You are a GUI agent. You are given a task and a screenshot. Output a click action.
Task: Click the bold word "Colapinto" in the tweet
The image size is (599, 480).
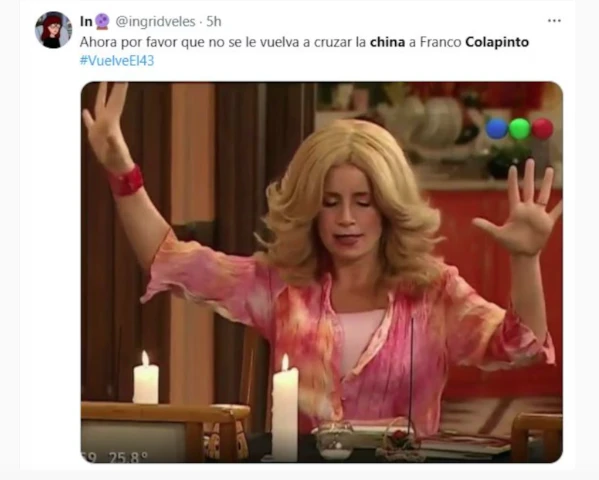pyautogui.click(x=497, y=42)
